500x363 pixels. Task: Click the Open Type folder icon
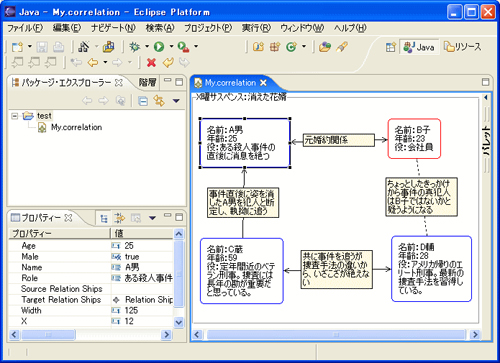325,47
